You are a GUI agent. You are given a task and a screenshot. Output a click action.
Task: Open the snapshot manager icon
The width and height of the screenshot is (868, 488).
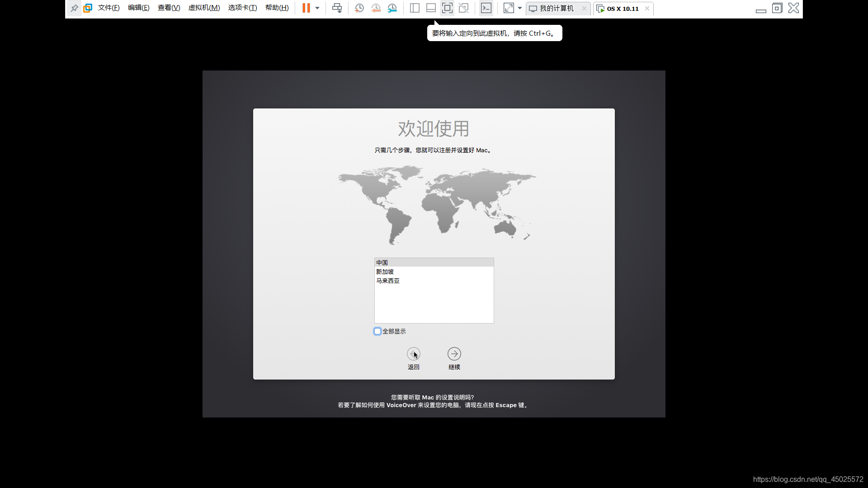coord(392,8)
